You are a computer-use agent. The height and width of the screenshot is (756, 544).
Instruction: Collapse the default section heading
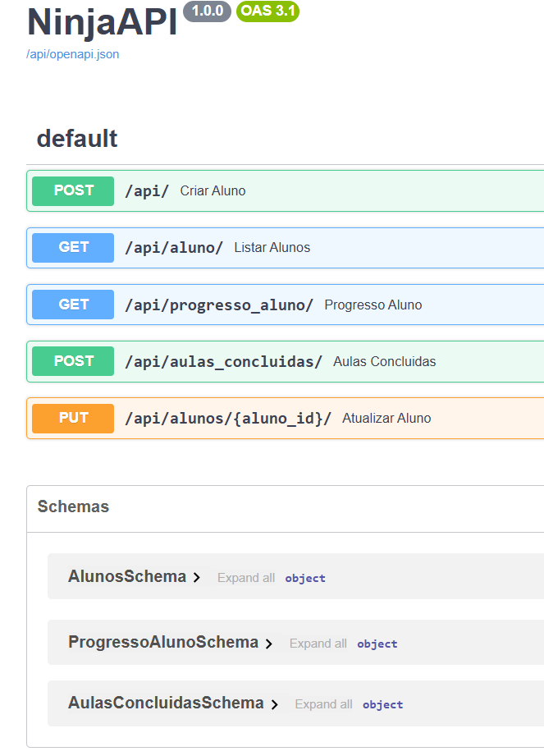[77, 139]
